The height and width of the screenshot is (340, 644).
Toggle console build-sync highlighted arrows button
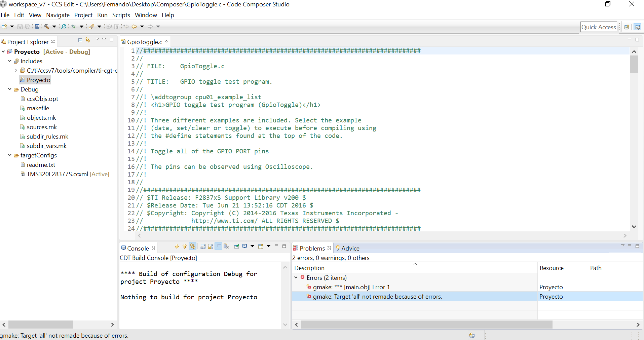pyautogui.click(x=192, y=246)
